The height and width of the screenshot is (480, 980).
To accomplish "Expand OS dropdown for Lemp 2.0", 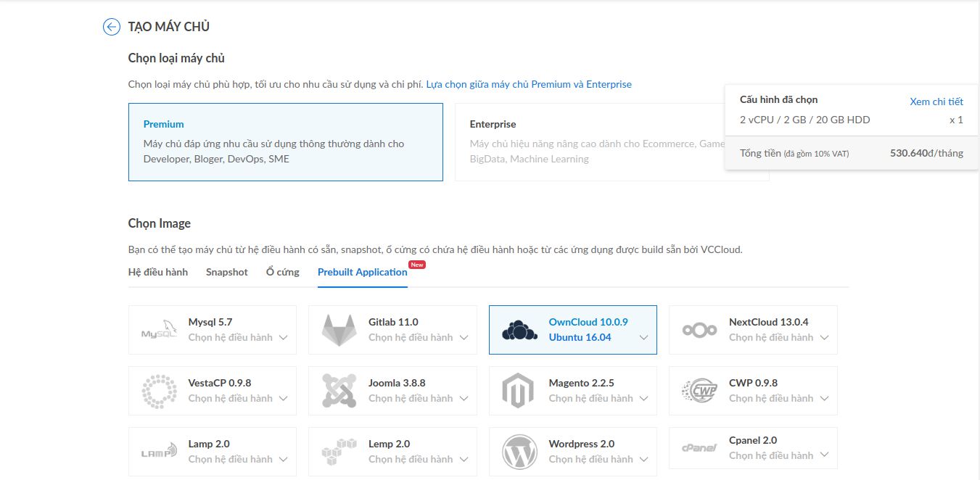I will point(464,460).
